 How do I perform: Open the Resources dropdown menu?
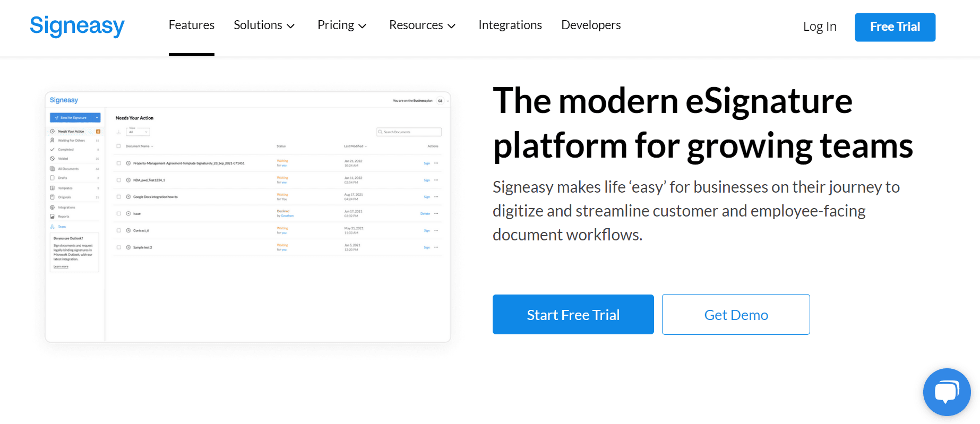[422, 25]
